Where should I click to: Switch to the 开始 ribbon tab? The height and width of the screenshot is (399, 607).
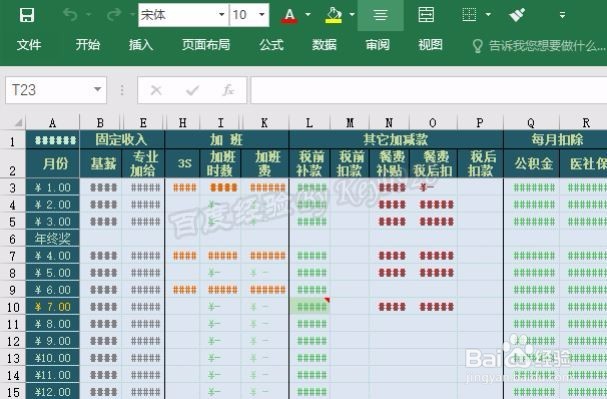click(x=87, y=45)
